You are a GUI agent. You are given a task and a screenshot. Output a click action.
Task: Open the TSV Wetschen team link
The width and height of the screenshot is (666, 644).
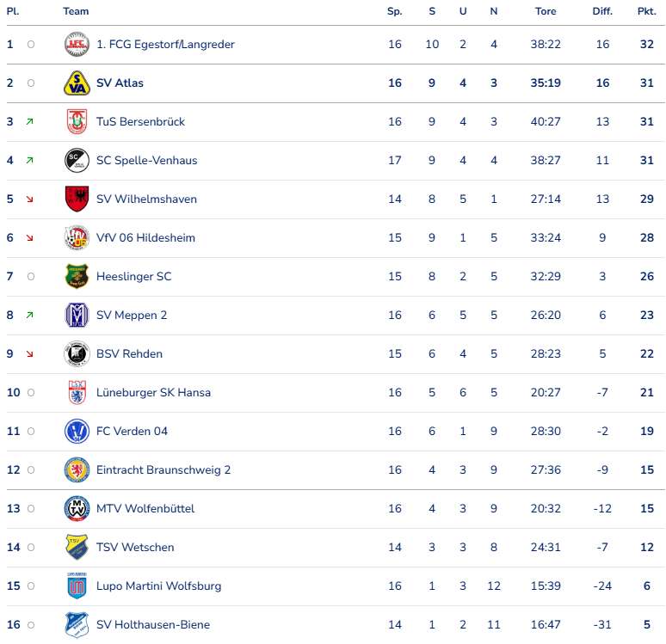point(135,548)
